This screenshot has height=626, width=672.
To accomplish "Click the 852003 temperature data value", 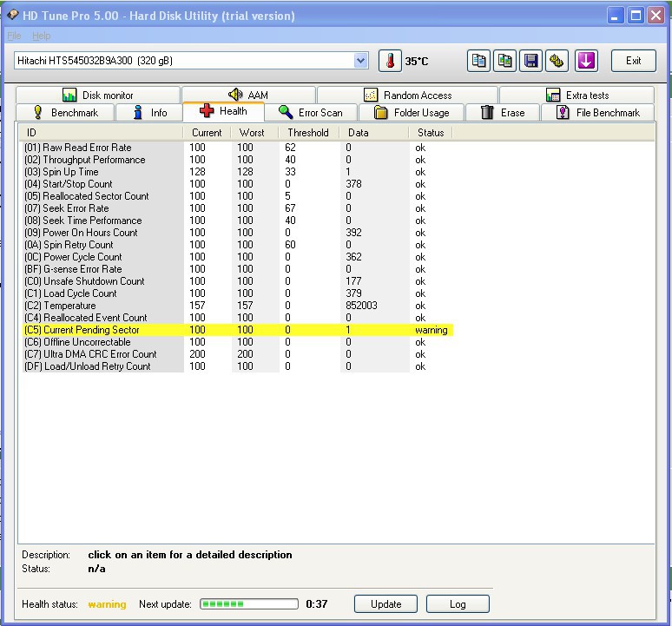I will point(361,306).
